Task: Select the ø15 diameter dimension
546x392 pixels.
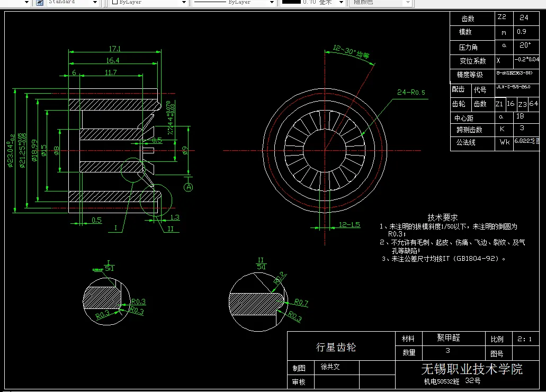Action: coord(44,150)
